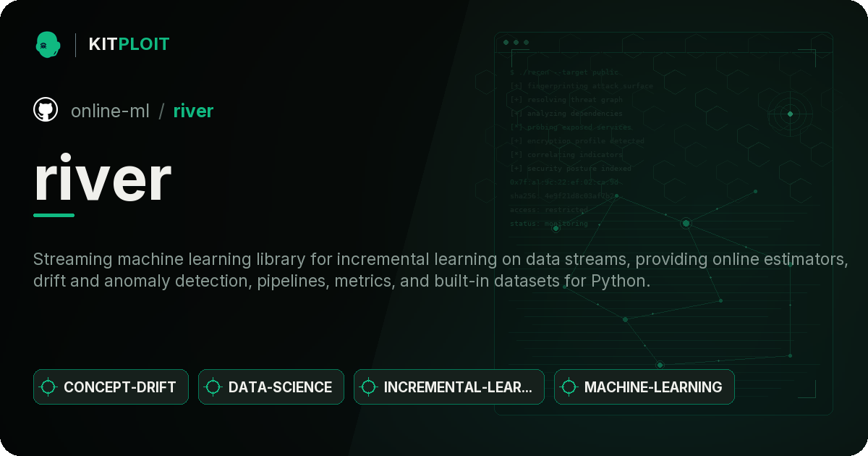Click the KITPLOIT brand name
The image size is (868, 456).
[x=129, y=44]
